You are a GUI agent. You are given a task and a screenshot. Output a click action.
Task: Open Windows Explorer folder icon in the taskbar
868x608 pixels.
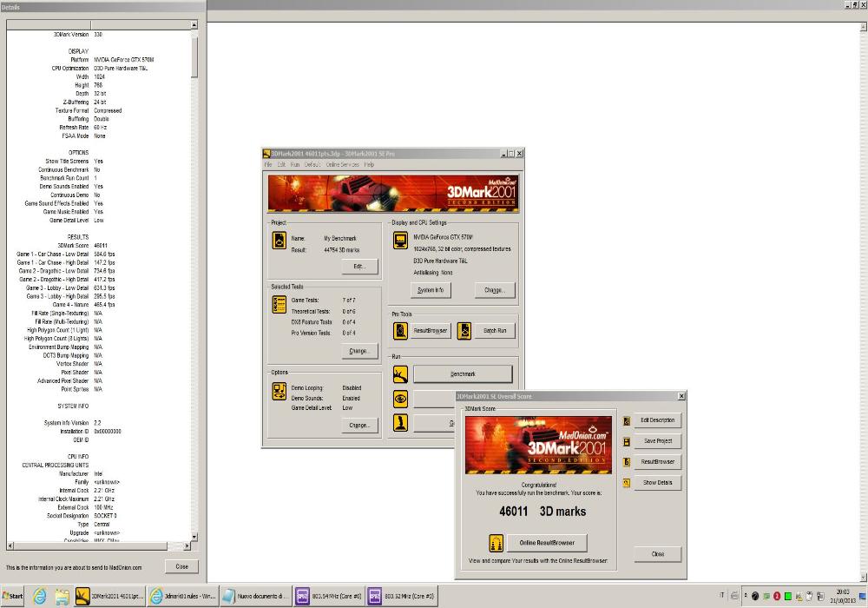(x=62, y=597)
